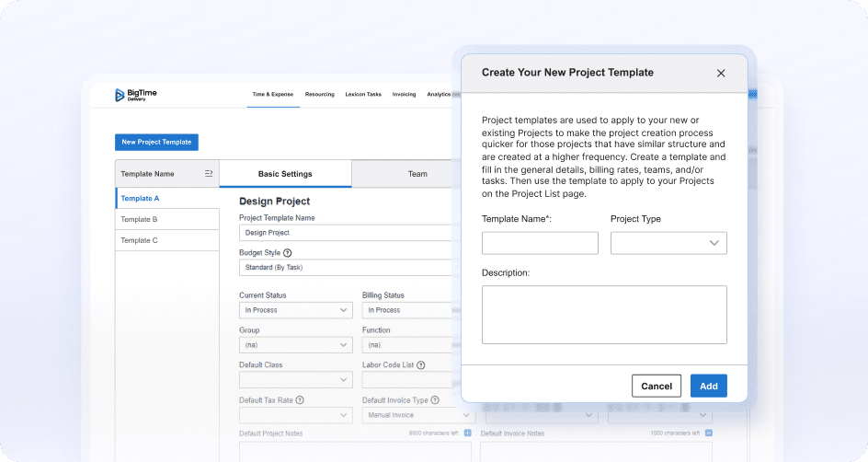Click the Template Name sort icon
868x462 pixels.
tap(209, 173)
